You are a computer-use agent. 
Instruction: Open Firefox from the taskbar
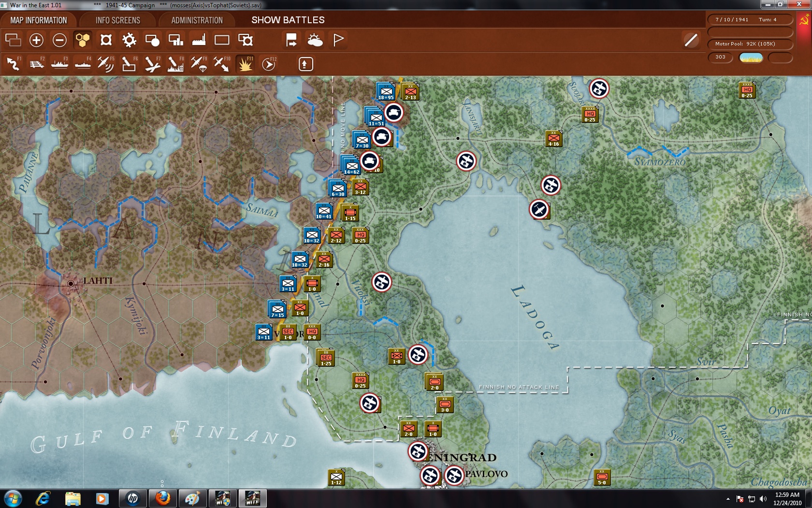[163, 498]
